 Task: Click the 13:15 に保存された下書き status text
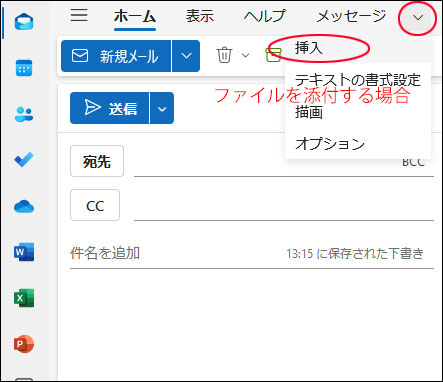coord(355,254)
